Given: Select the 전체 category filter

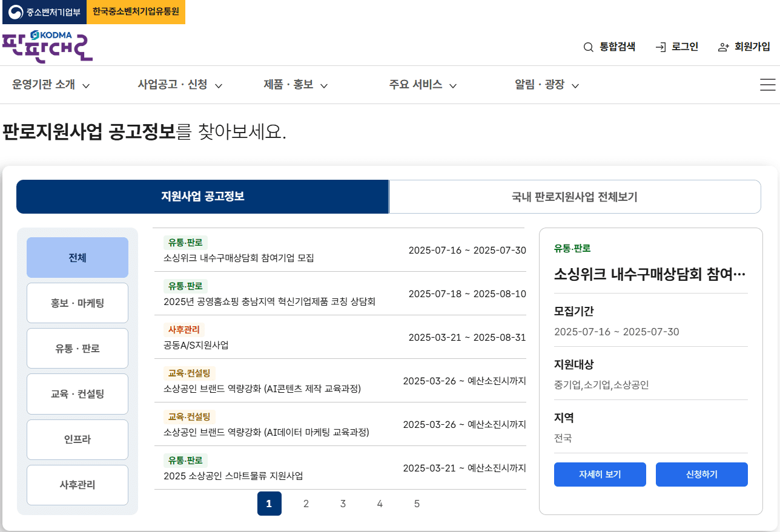Looking at the screenshot, I should pos(78,258).
